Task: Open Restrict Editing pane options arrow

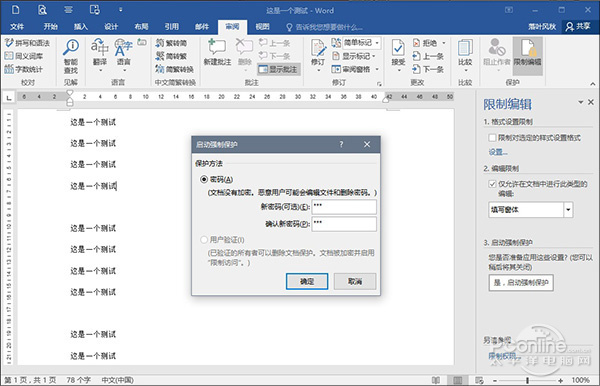Action: click(x=580, y=102)
